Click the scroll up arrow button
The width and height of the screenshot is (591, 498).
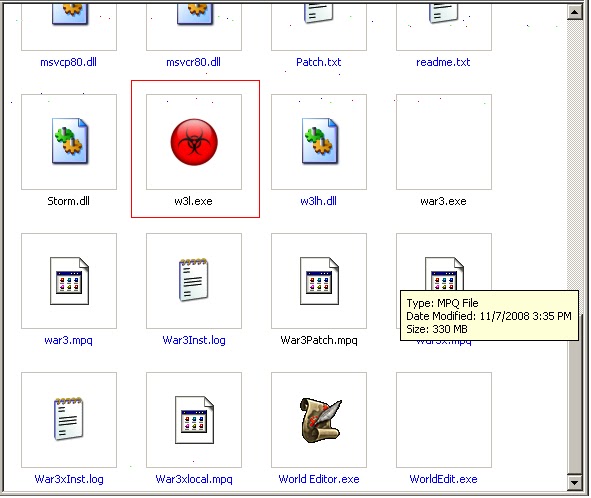point(574,12)
